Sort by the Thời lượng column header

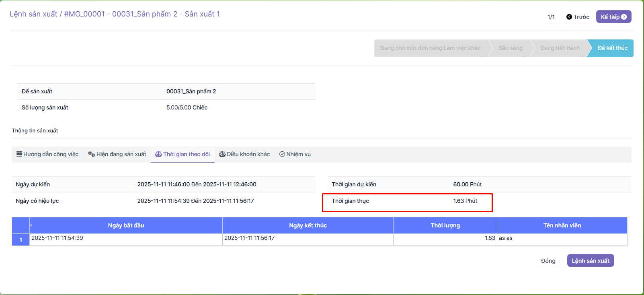445,225
